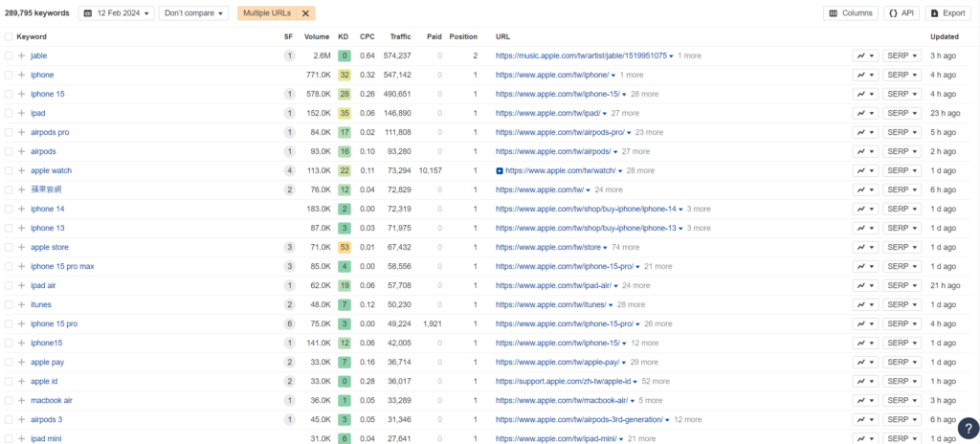The height and width of the screenshot is (444, 980).
Task: Open the Don't compare dropdown
Action: (x=193, y=13)
